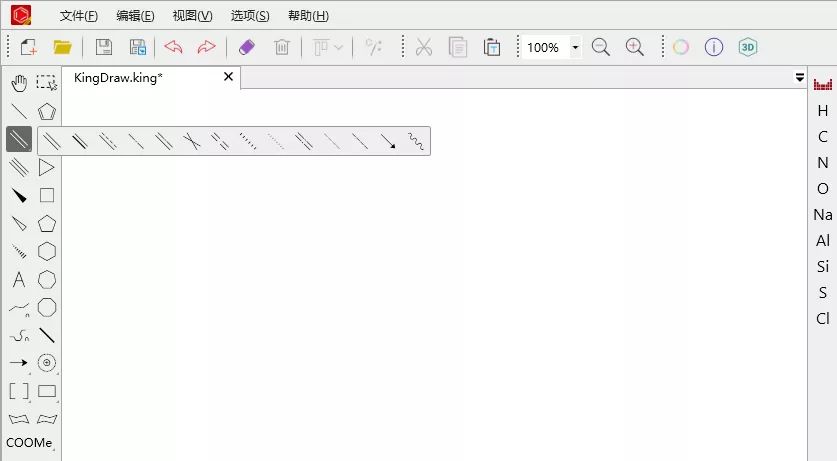The height and width of the screenshot is (461, 837).
Task: Click the highlighted double bond tool
Action: (x=19, y=139)
